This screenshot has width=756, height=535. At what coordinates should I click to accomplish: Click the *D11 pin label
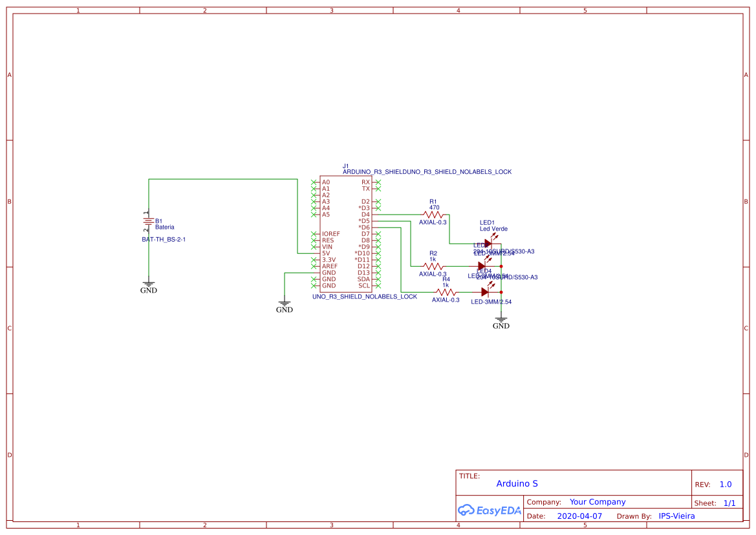point(362,260)
